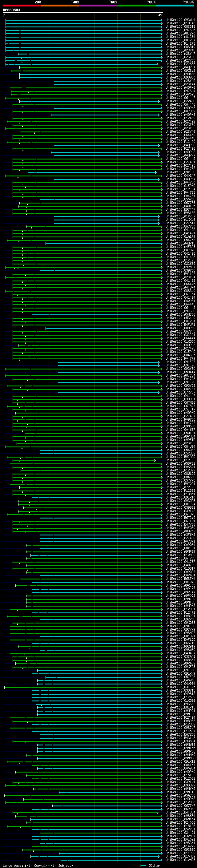Select the UniRef100_Q93VE0 label
The image size is (197, 868).
pos(180,368)
